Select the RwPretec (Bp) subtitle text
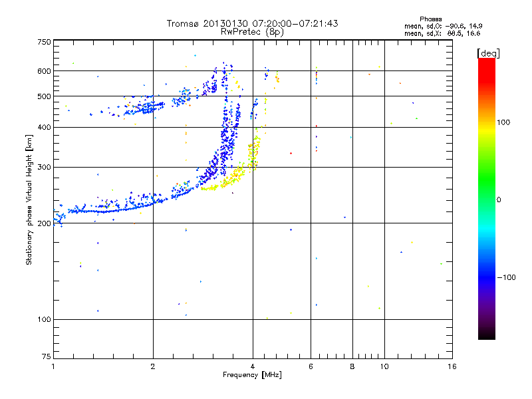The image size is (532, 399). pos(252,31)
